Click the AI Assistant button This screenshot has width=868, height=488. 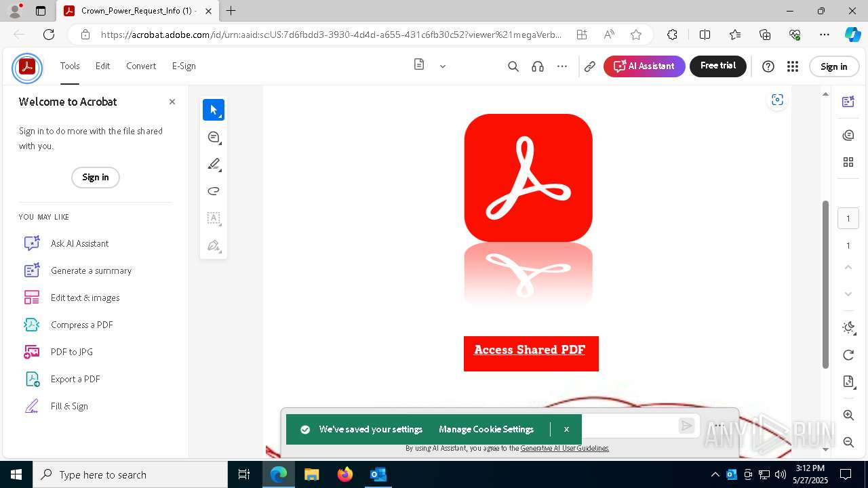tap(644, 66)
